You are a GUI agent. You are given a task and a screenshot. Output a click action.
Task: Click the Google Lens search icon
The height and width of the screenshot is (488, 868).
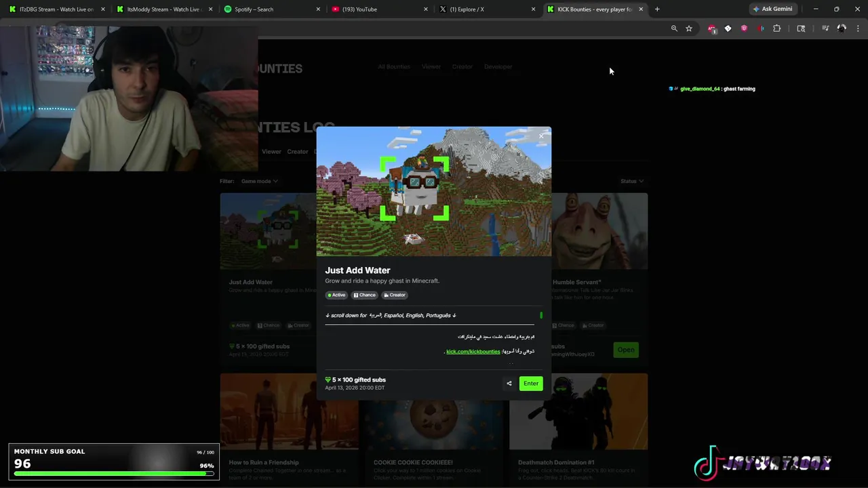tap(801, 28)
